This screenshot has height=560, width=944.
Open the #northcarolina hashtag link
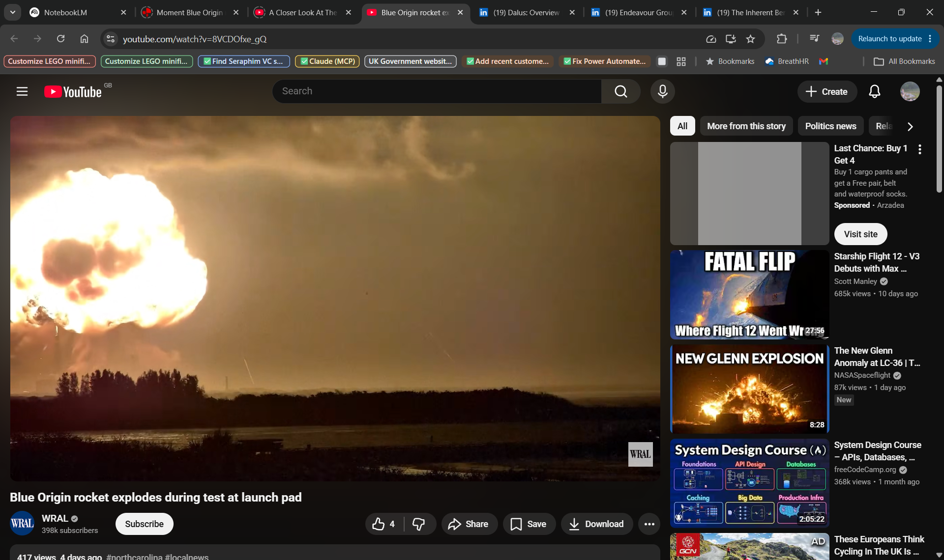[x=134, y=557]
